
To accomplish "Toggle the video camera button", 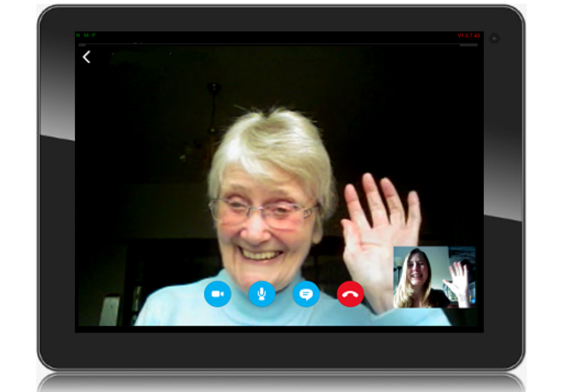I will pyautogui.click(x=217, y=294).
